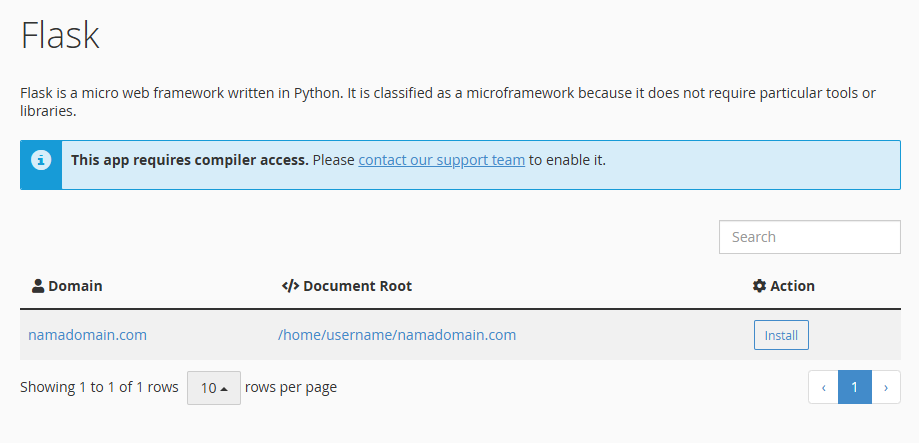This screenshot has width=919, height=443.
Task: Sort table by Document Root column header
Action: coord(348,286)
